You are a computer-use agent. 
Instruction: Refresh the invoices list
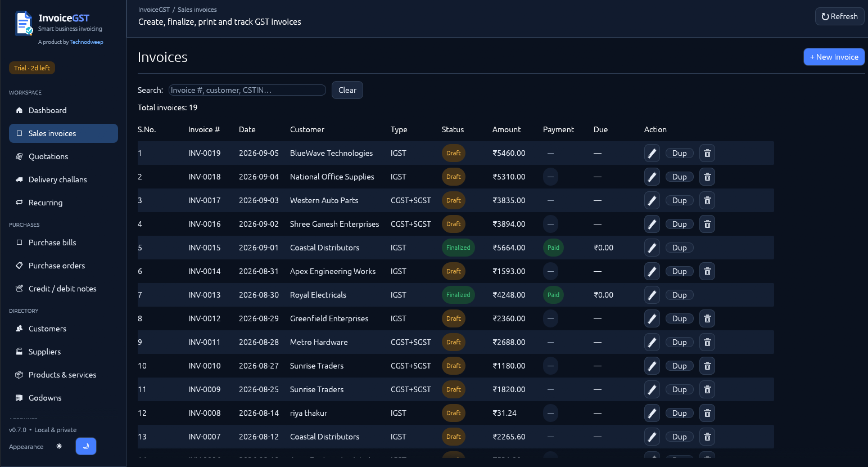pyautogui.click(x=839, y=16)
